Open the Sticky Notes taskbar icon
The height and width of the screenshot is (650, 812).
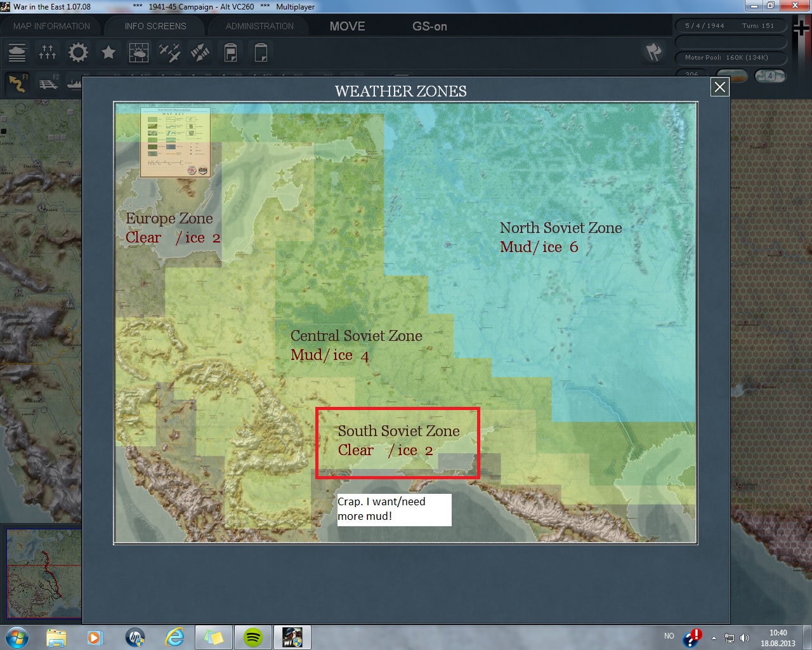pyautogui.click(x=213, y=637)
